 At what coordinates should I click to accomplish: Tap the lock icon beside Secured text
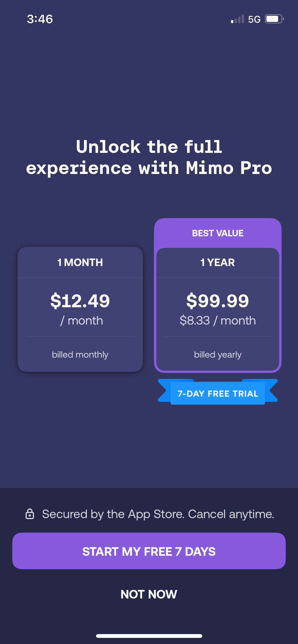(x=30, y=514)
